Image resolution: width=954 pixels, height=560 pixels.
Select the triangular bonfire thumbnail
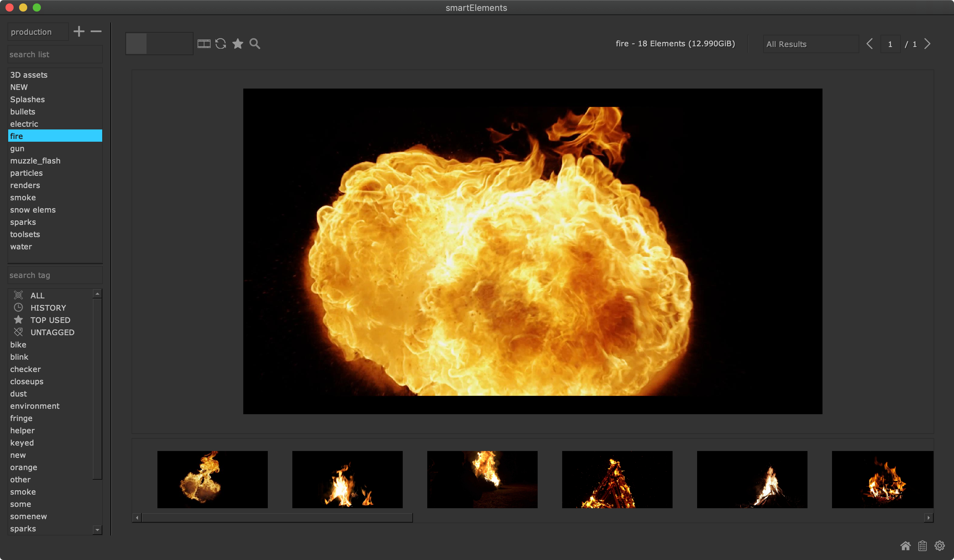coord(617,479)
